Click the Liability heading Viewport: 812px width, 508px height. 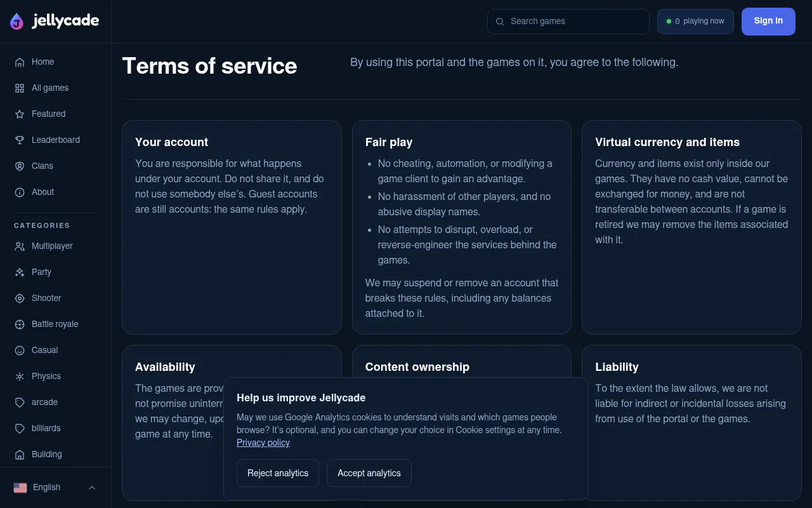pos(617,367)
